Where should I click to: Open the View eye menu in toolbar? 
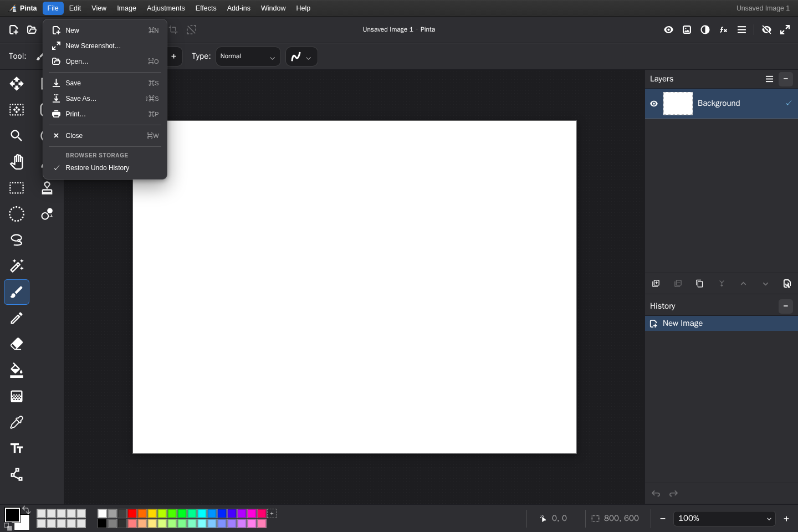pyautogui.click(x=669, y=30)
